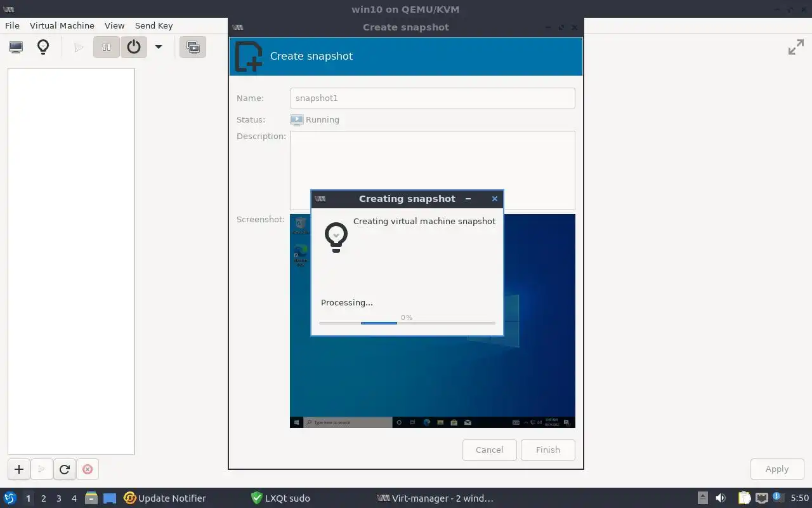Click the snapshot progress bar
812x508 pixels.
[x=407, y=323]
